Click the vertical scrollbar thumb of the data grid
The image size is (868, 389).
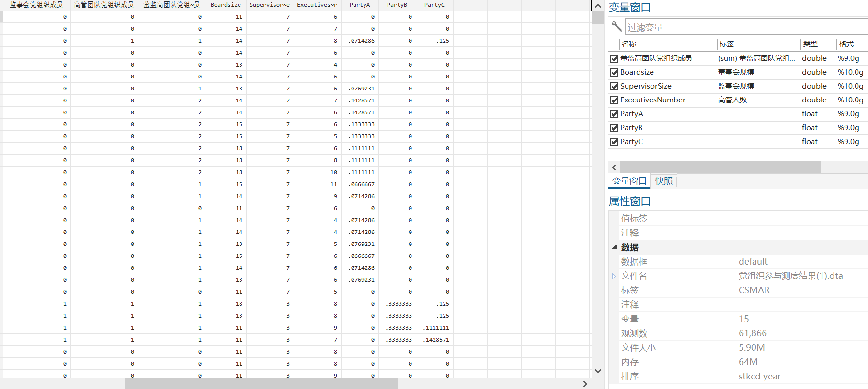(x=598, y=18)
